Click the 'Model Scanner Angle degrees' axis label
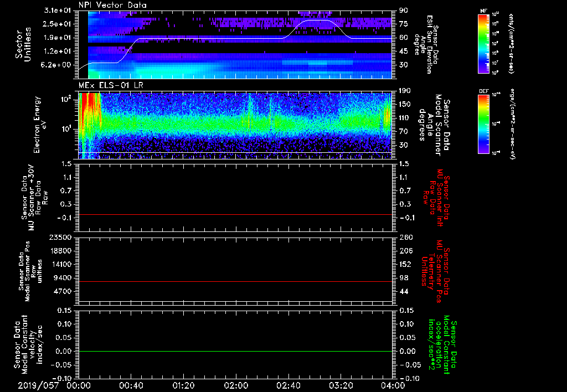This screenshot has height=392, width=567. (434, 125)
